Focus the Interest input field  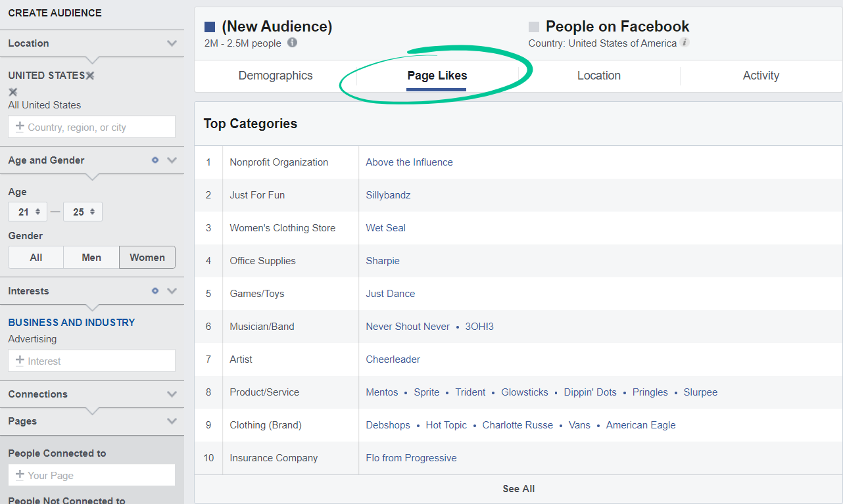point(92,361)
